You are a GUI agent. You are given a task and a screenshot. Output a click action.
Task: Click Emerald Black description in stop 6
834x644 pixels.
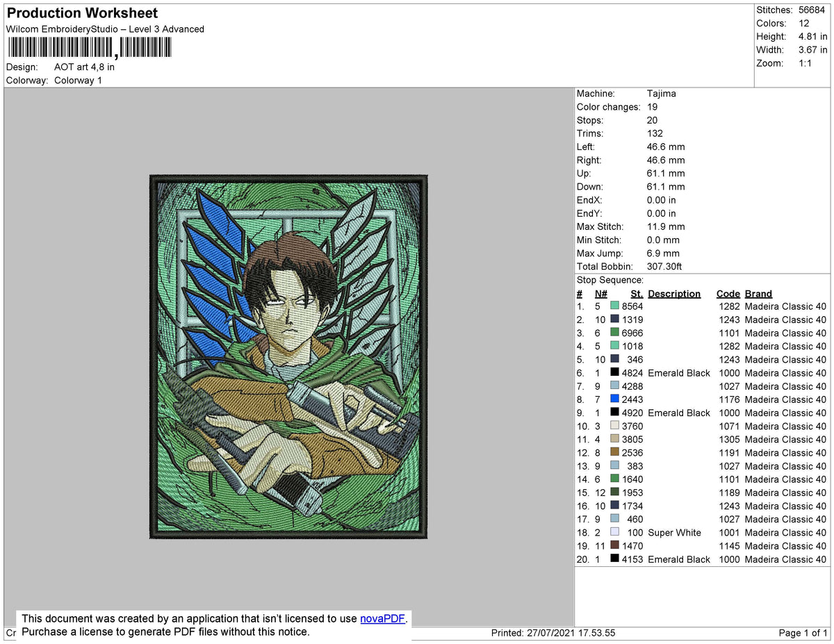tap(679, 373)
